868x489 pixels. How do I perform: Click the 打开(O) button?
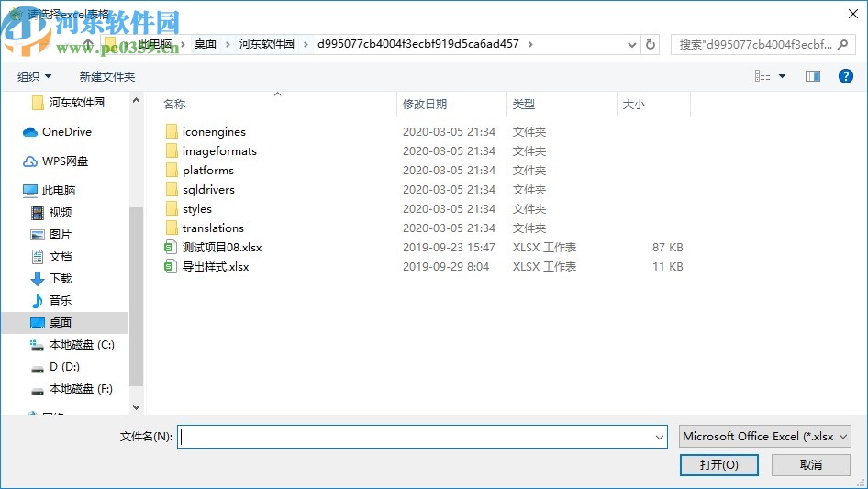[x=719, y=464]
